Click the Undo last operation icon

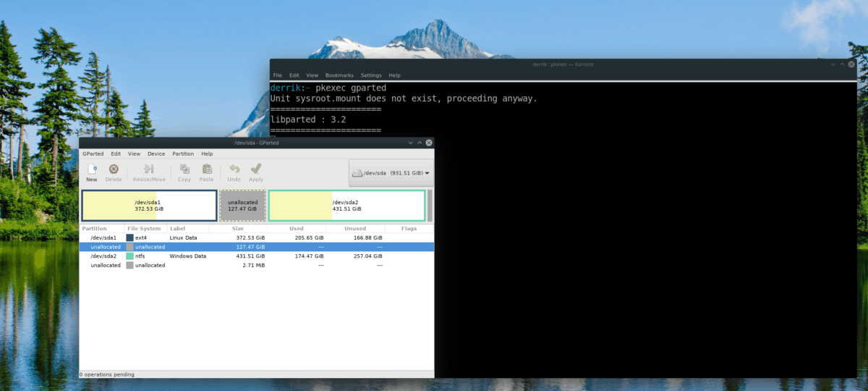pyautogui.click(x=234, y=172)
